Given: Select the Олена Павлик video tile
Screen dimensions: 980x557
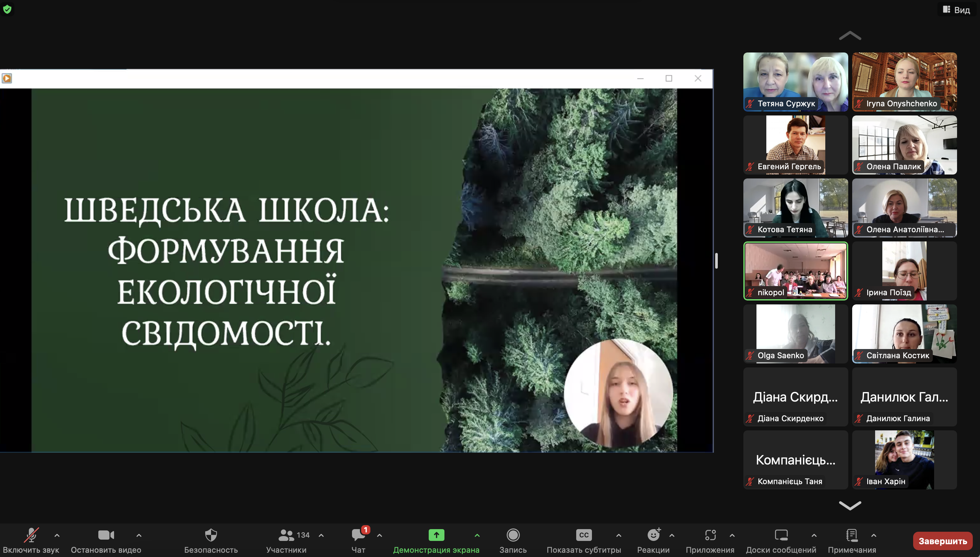Looking at the screenshot, I should [x=904, y=145].
